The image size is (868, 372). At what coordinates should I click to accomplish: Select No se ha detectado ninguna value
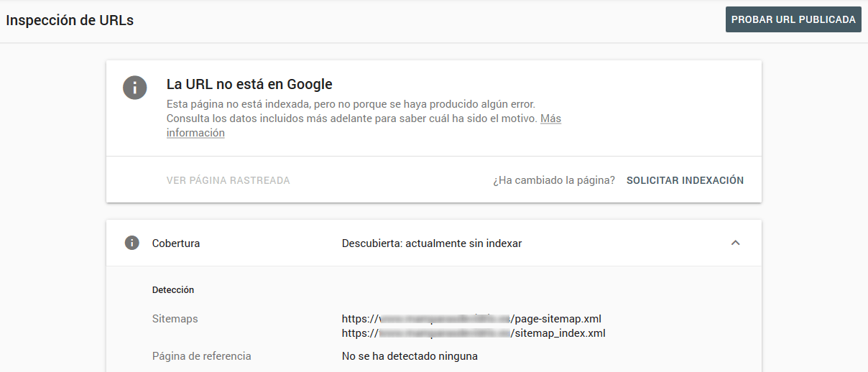(x=410, y=356)
